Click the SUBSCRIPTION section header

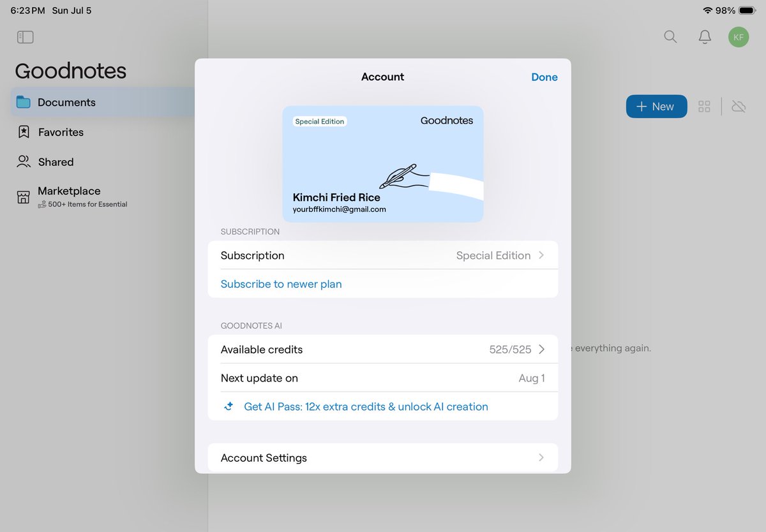[250, 232]
